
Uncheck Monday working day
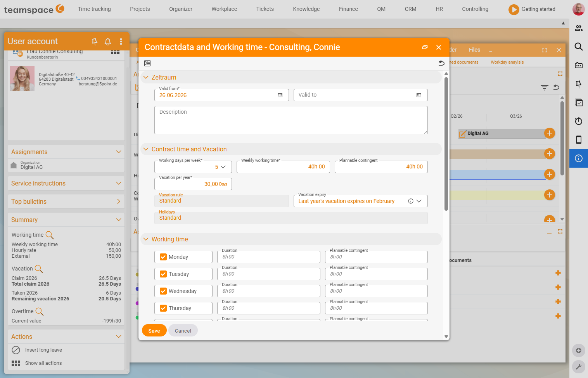tap(163, 257)
